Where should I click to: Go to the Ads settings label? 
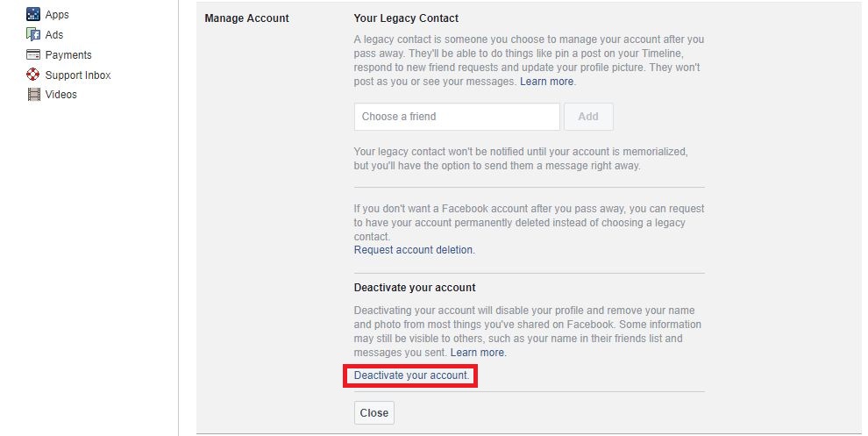tap(54, 35)
